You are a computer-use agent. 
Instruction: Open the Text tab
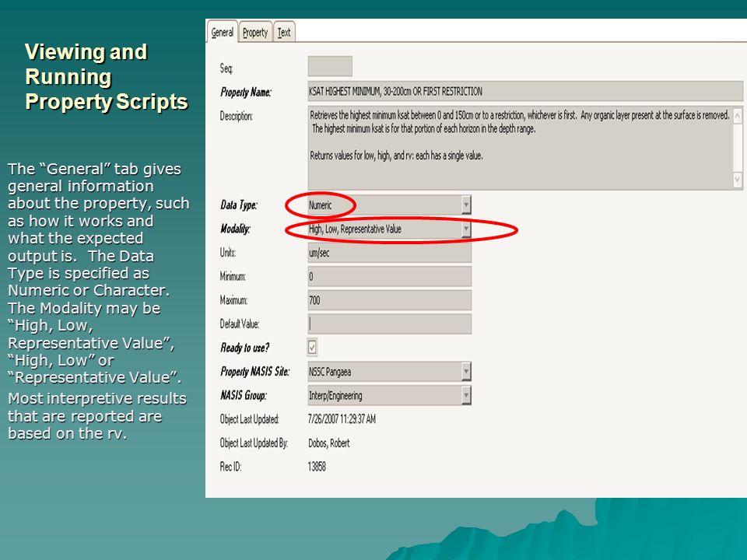(284, 33)
